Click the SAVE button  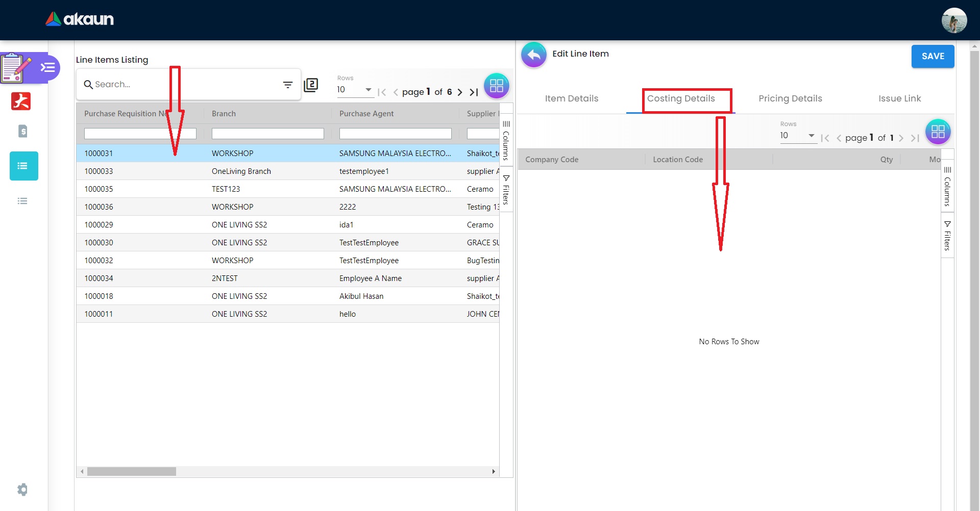click(933, 56)
